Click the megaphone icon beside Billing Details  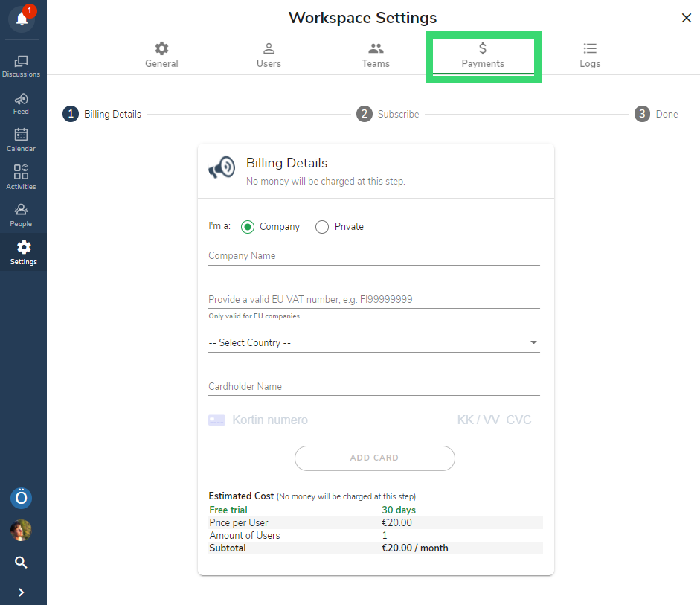point(222,167)
